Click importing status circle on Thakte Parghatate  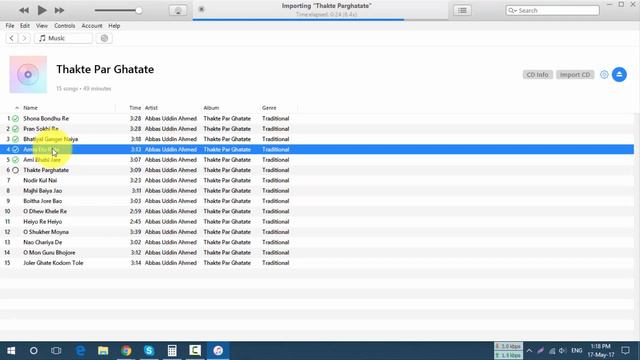coord(16,170)
